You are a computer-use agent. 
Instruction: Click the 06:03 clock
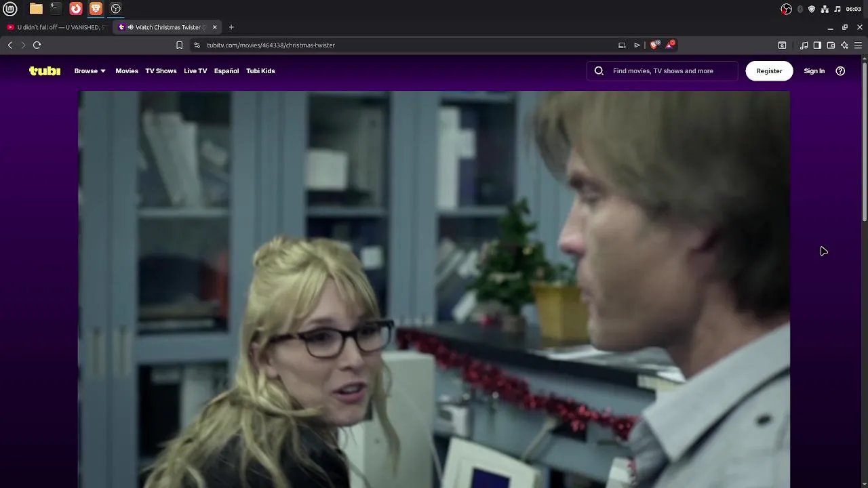(x=854, y=9)
